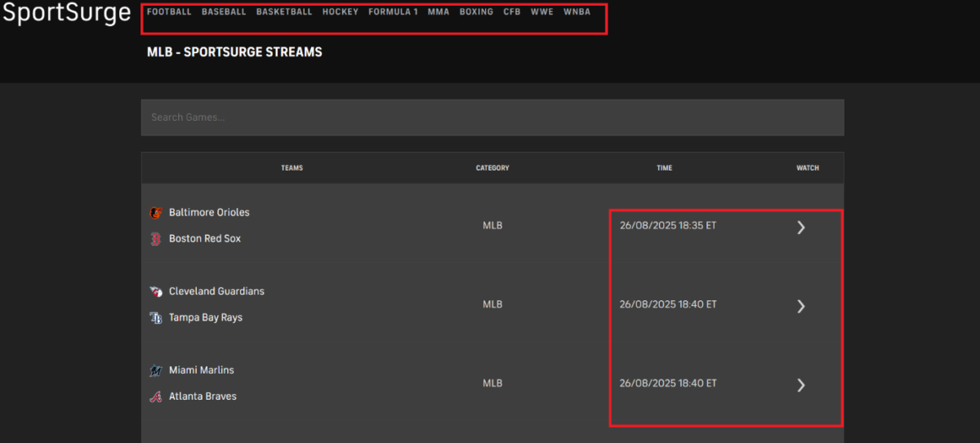Click the Cleveland Guardians team logo

tap(156, 291)
